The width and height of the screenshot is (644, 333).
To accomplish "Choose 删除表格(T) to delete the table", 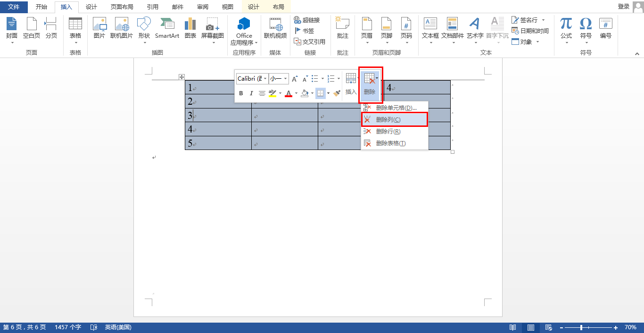I will coord(395,143).
